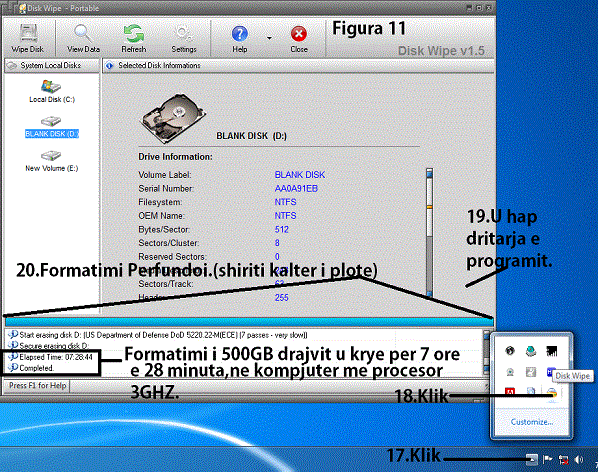Click Press F1 for Help status text
598x472 pixels.
click(x=37, y=385)
